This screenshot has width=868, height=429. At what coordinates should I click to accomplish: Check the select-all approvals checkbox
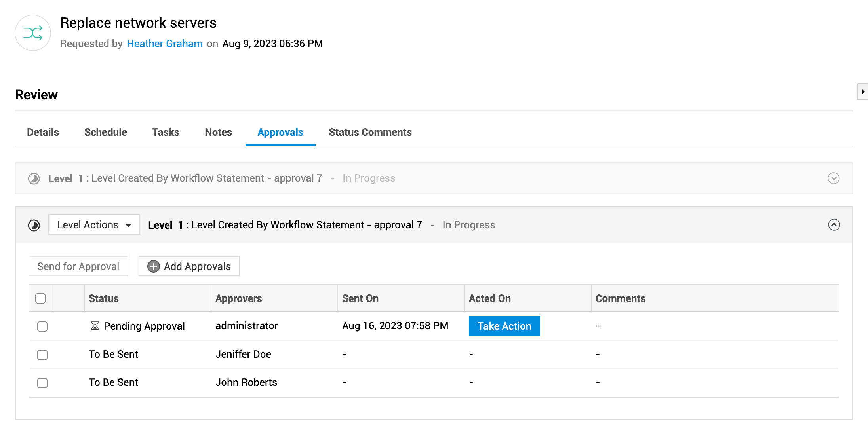[40, 298]
